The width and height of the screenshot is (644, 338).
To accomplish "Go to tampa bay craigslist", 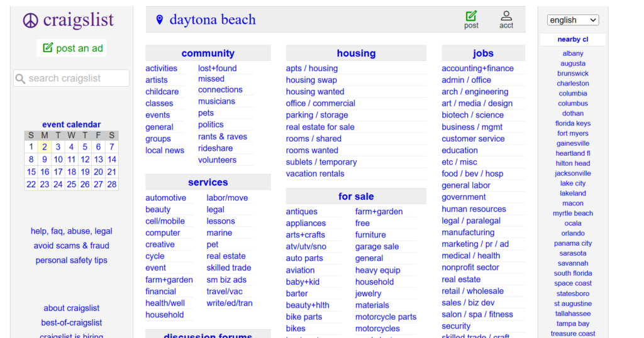I will pos(572,324).
